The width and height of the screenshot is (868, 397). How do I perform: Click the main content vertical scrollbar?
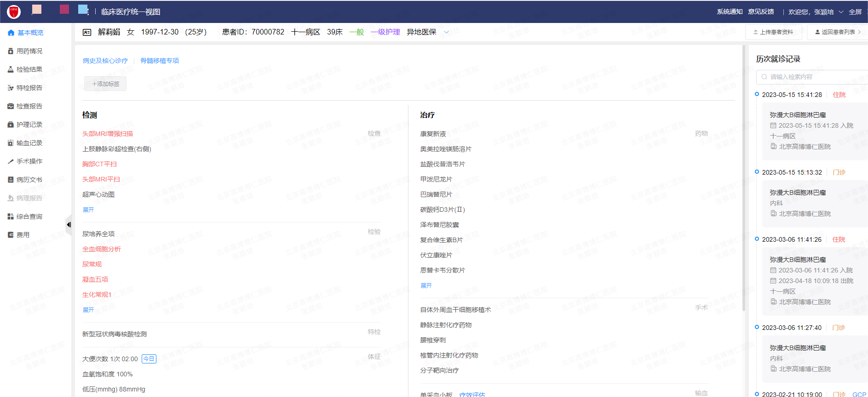pyautogui.click(x=744, y=178)
